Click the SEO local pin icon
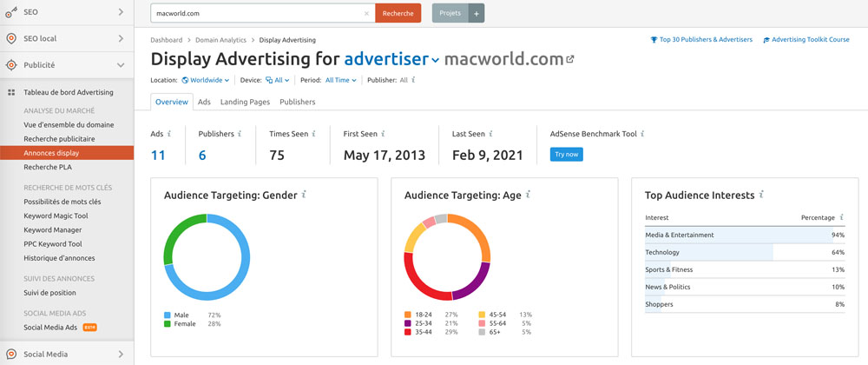This screenshot has height=365, width=868. pyautogui.click(x=11, y=38)
